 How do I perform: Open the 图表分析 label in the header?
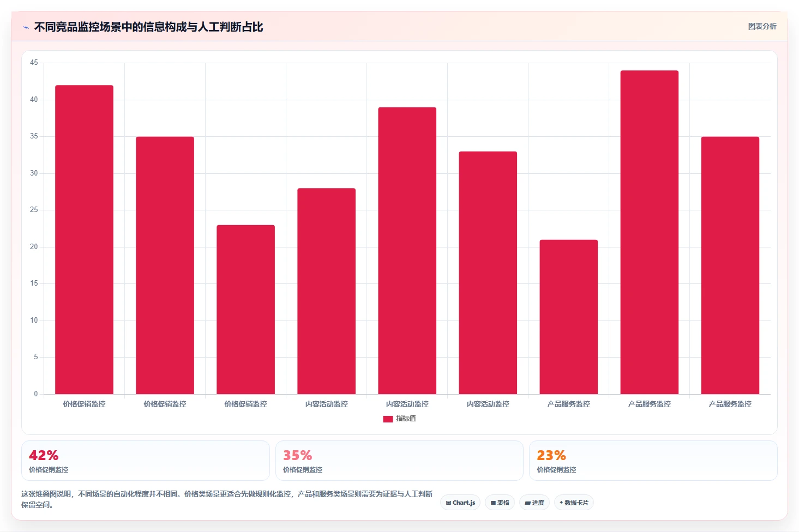click(x=762, y=26)
